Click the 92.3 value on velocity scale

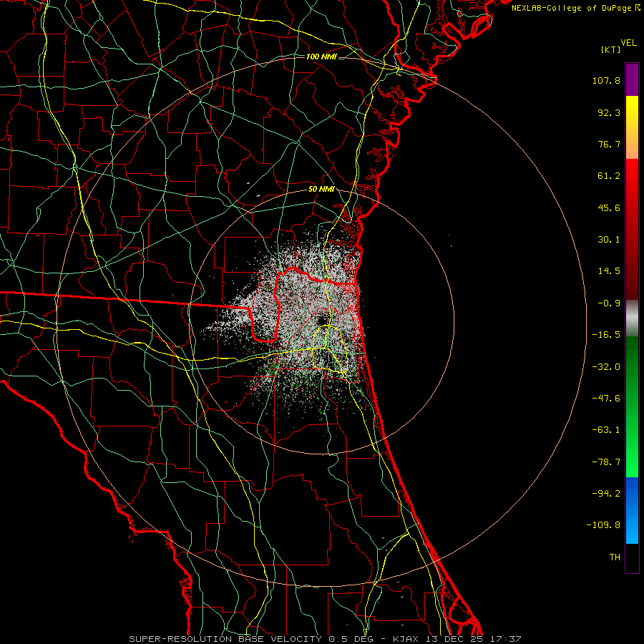pos(609,112)
